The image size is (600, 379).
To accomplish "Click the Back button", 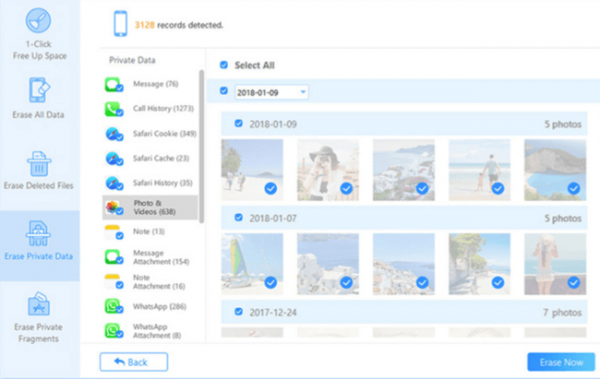I will pyautogui.click(x=134, y=362).
